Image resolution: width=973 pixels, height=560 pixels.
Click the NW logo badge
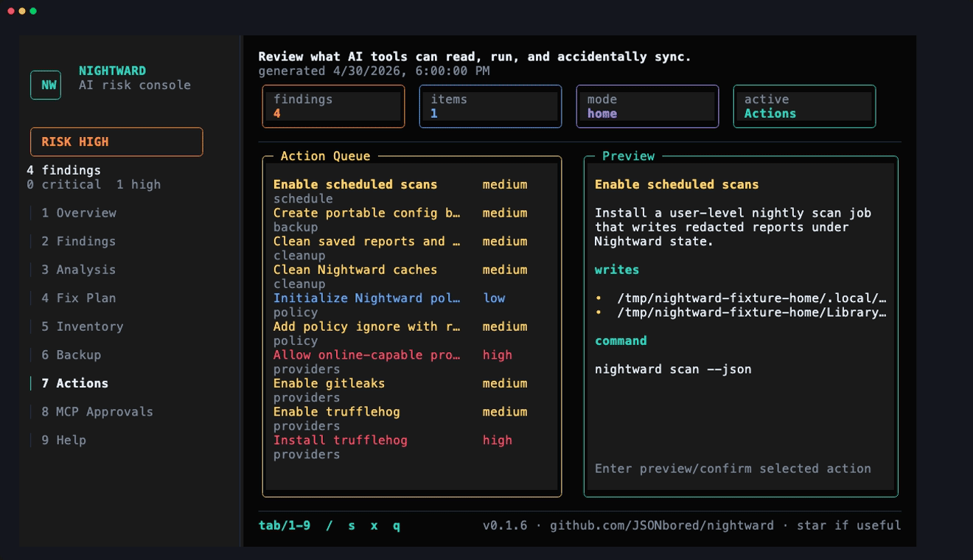tap(46, 85)
